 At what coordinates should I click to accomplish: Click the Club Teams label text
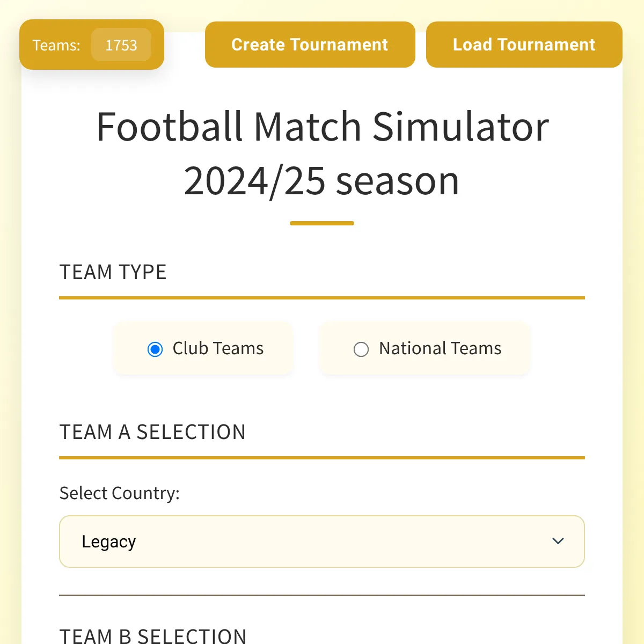(x=218, y=348)
